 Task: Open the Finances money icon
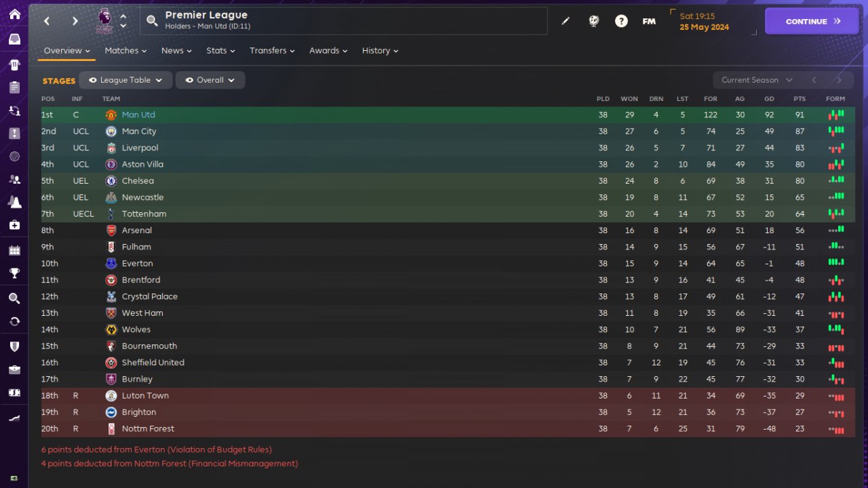(x=14, y=392)
